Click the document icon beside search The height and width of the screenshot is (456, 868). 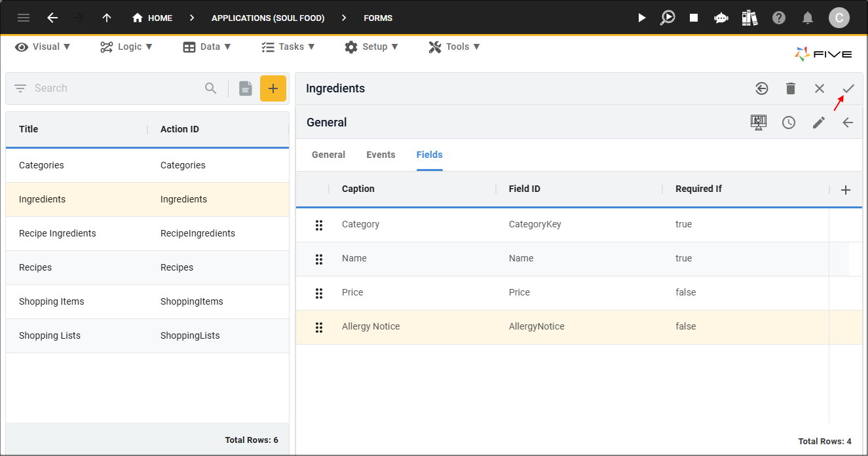[x=246, y=88]
